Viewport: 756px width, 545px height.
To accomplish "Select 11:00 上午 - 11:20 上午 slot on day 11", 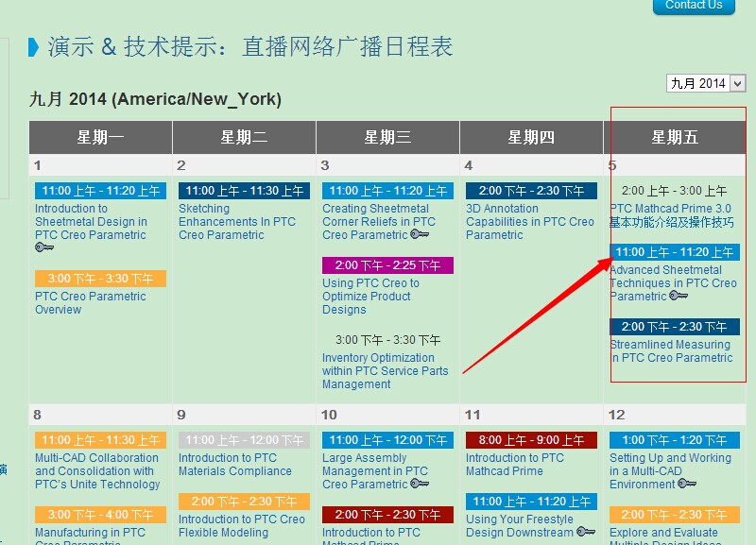I will [531, 502].
